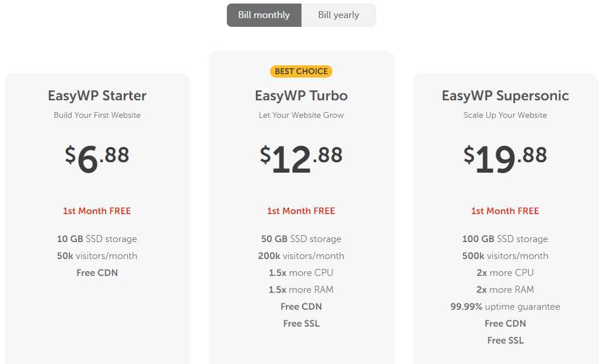The image size is (603, 364).
Task: Click the 1.5x more CPU feature
Action: pyautogui.click(x=301, y=273)
